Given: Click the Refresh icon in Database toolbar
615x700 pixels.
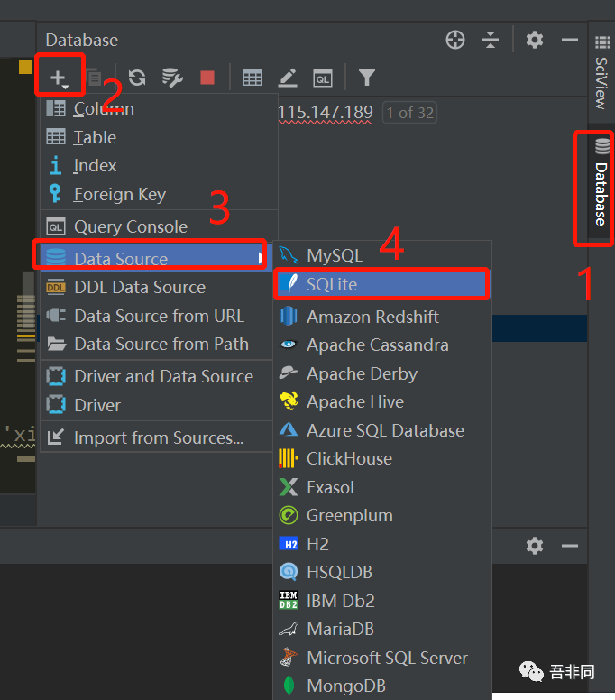Looking at the screenshot, I should (x=137, y=78).
